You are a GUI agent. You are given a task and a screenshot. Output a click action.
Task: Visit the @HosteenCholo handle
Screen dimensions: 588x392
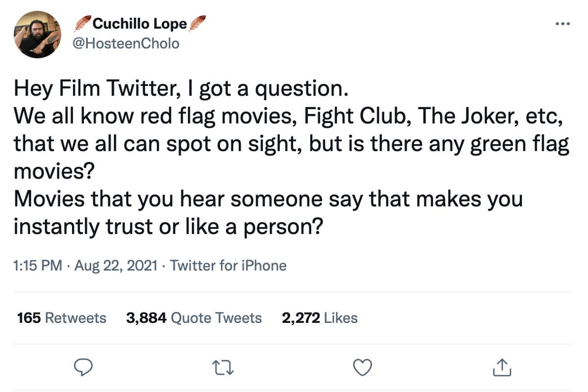click(x=125, y=44)
